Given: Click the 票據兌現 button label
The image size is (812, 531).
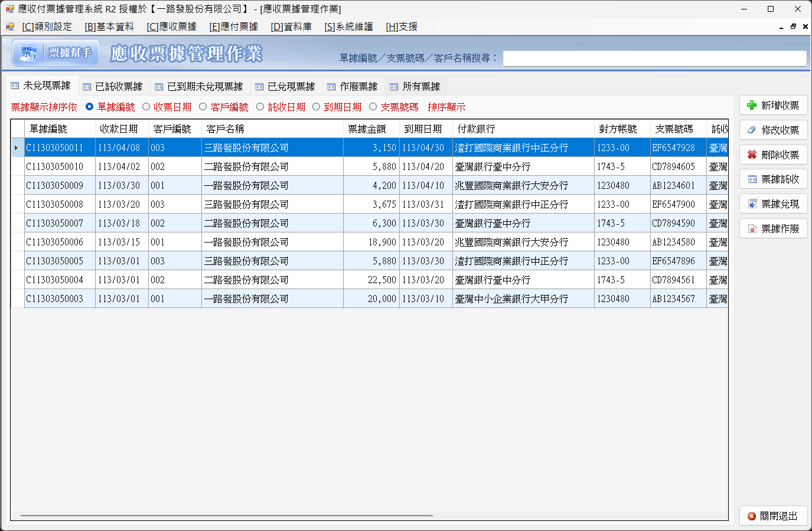Looking at the screenshot, I should point(780,204).
